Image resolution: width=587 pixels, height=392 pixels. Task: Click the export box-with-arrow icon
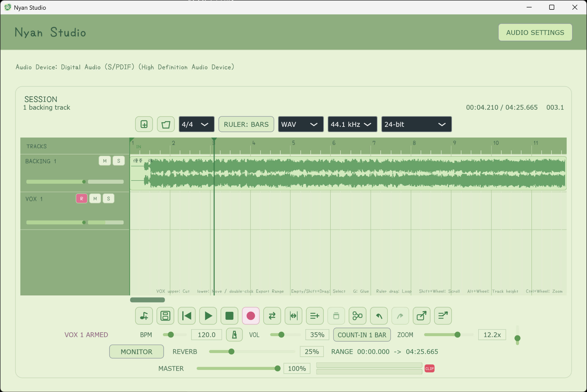pyautogui.click(x=422, y=316)
